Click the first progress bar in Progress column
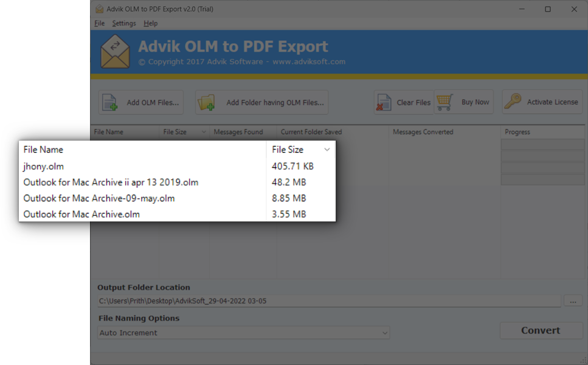The image size is (588, 365). coord(542,144)
